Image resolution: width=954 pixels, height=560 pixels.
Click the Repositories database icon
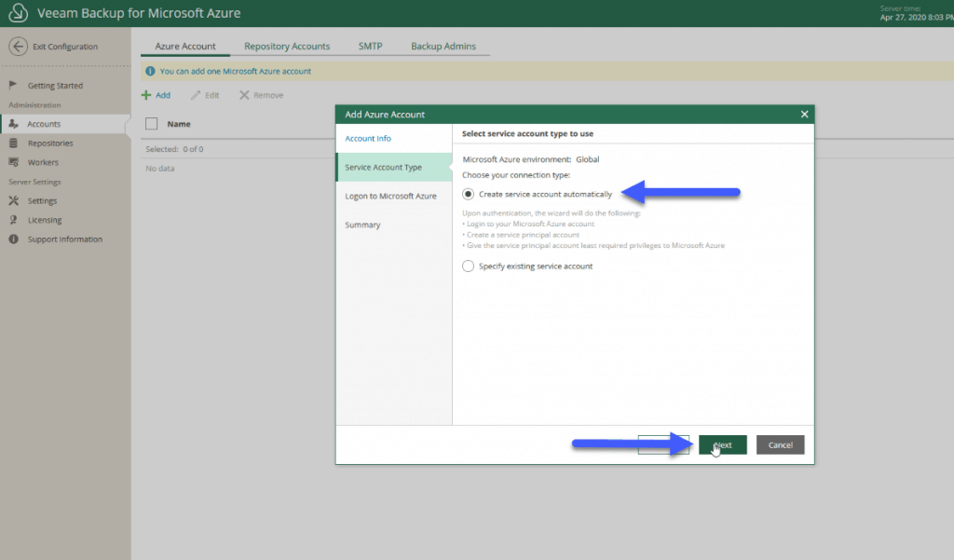(x=13, y=143)
